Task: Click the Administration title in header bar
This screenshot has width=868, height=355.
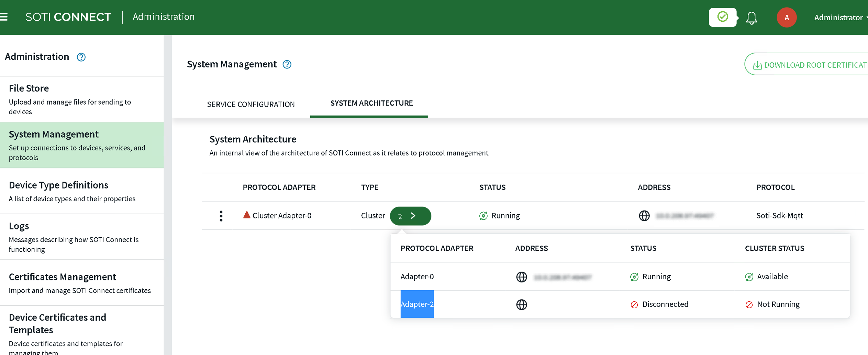Action: pos(164,17)
